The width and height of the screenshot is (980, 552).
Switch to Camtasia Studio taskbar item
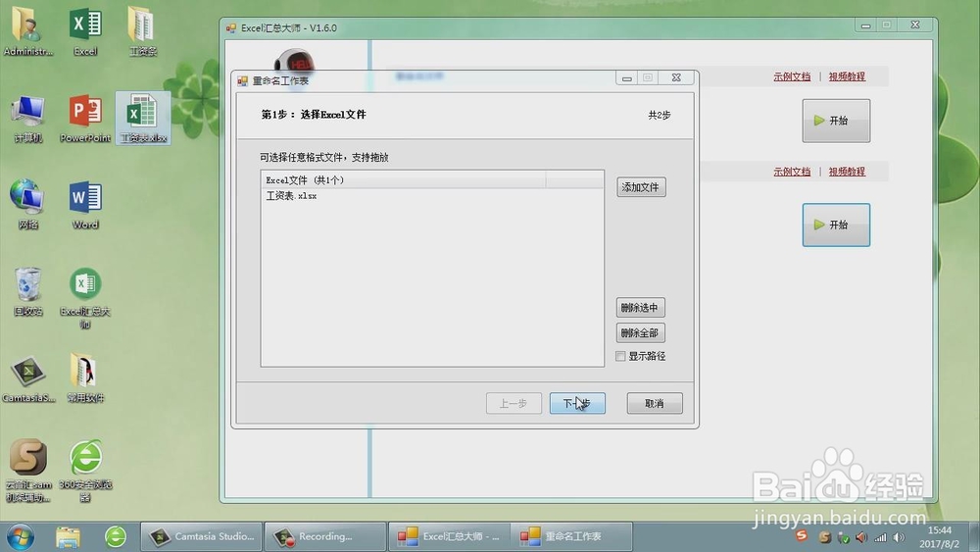(x=201, y=536)
